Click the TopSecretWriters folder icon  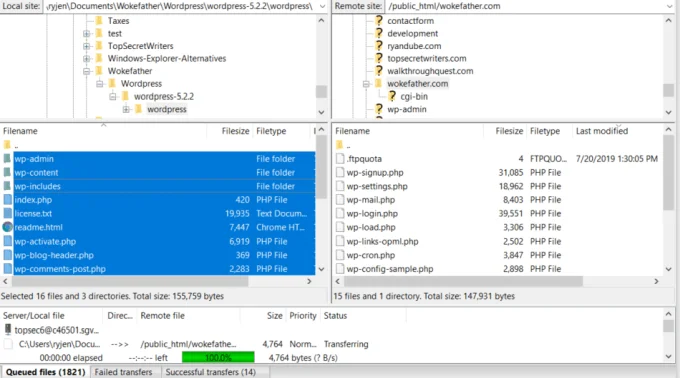[99, 46]
